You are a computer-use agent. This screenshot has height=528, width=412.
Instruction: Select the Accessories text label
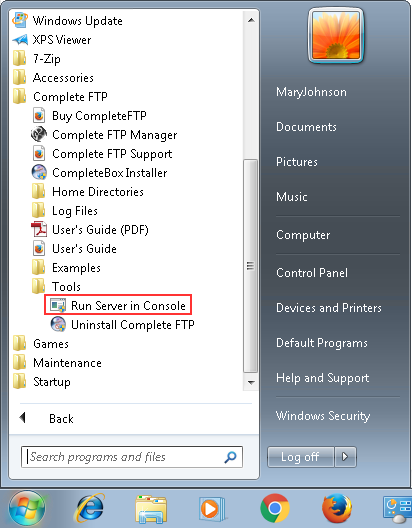(x=63, y=78)
